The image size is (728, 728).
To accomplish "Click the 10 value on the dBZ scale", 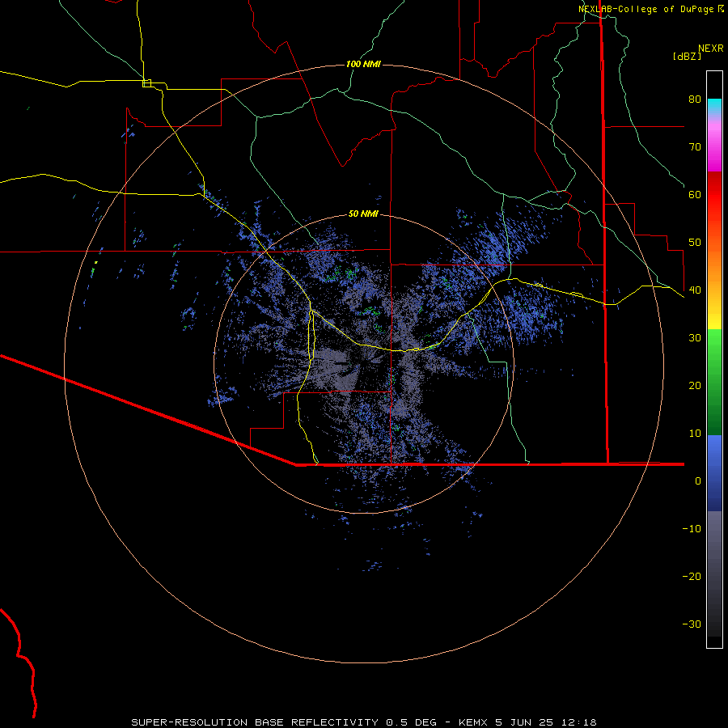I will coord(695,434).
